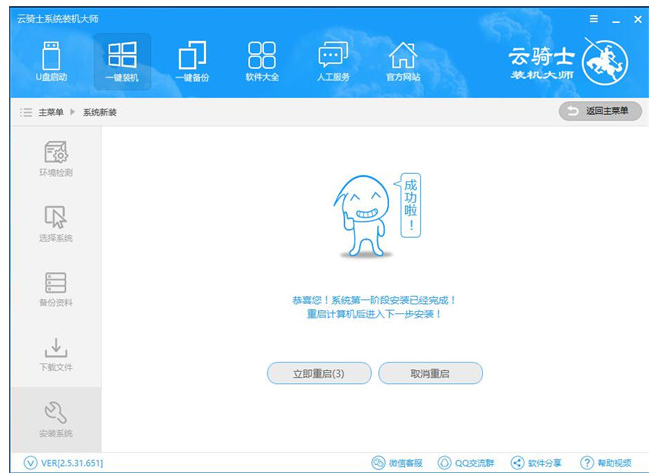Click 返回主菜单 return button
665x474 pixels.
point(600,111)
